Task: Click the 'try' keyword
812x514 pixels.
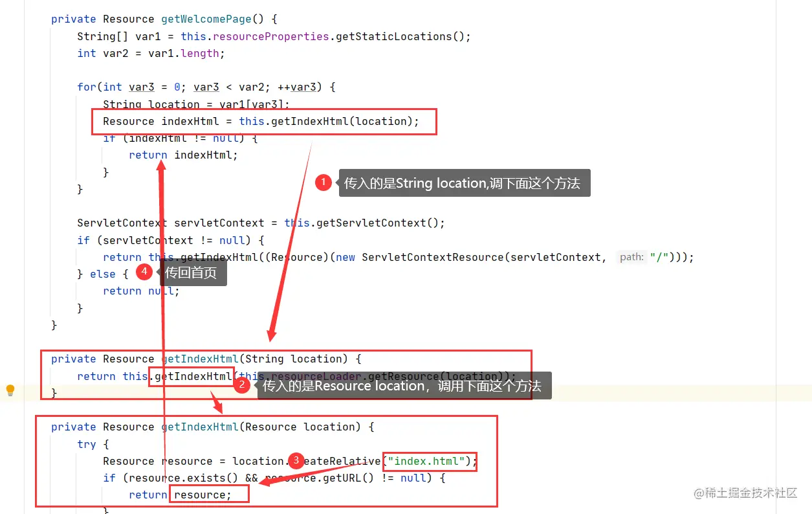Action: (x=87, y=444)
